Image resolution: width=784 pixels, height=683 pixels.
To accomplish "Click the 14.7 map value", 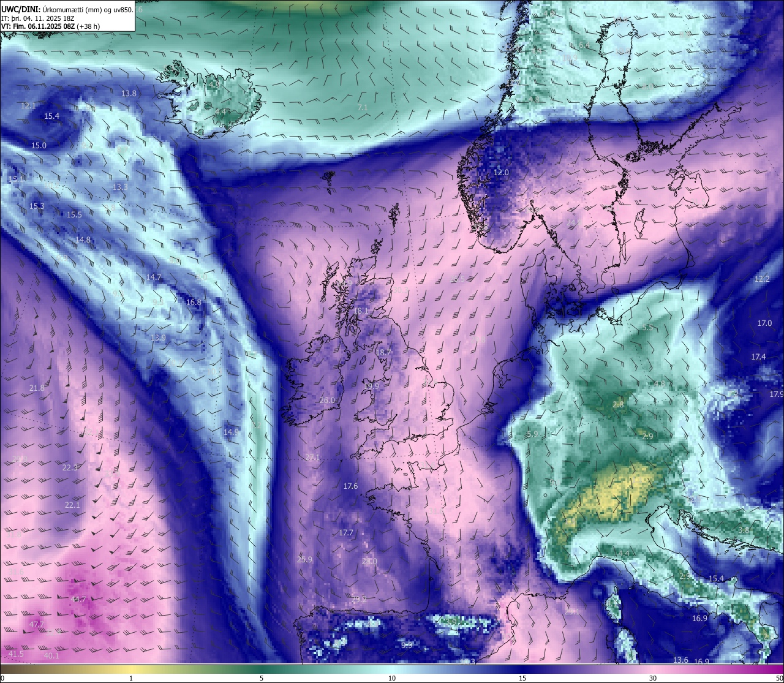I will tap(153, 277).
